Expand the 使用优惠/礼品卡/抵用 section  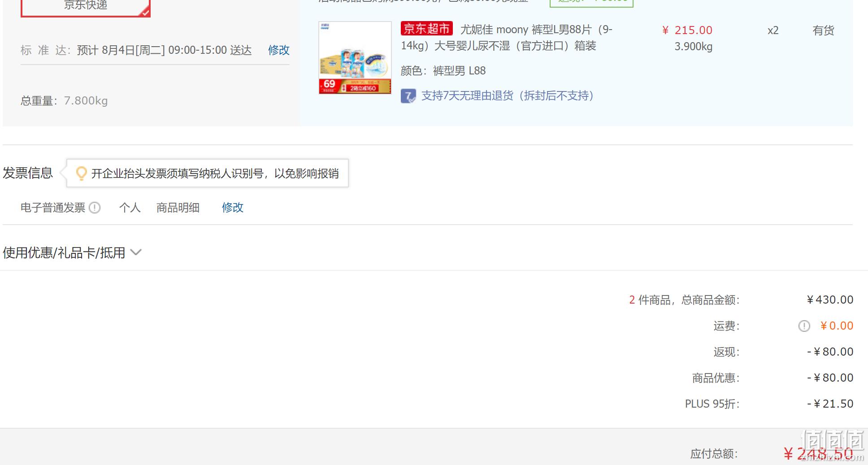click(x=72, y=253)
